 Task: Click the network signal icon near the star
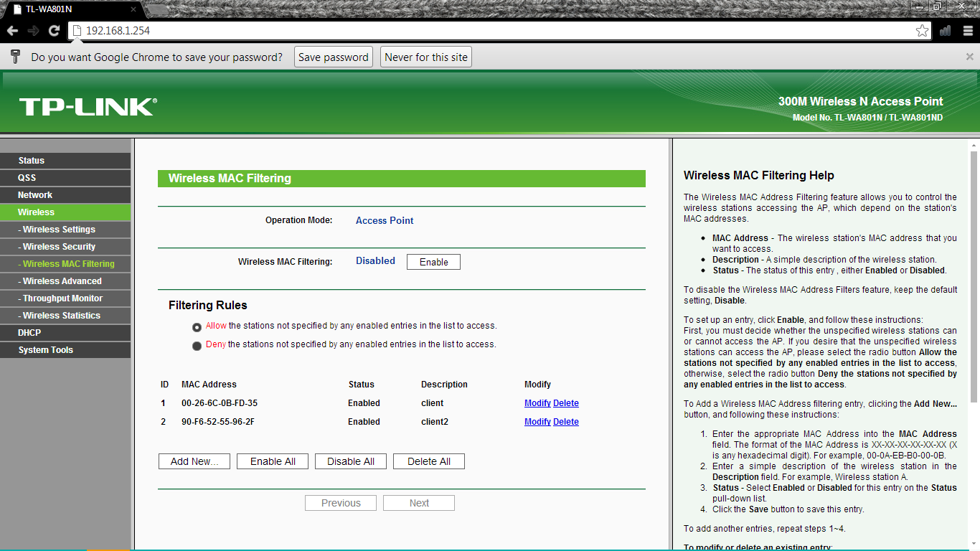tap(945, 31)
